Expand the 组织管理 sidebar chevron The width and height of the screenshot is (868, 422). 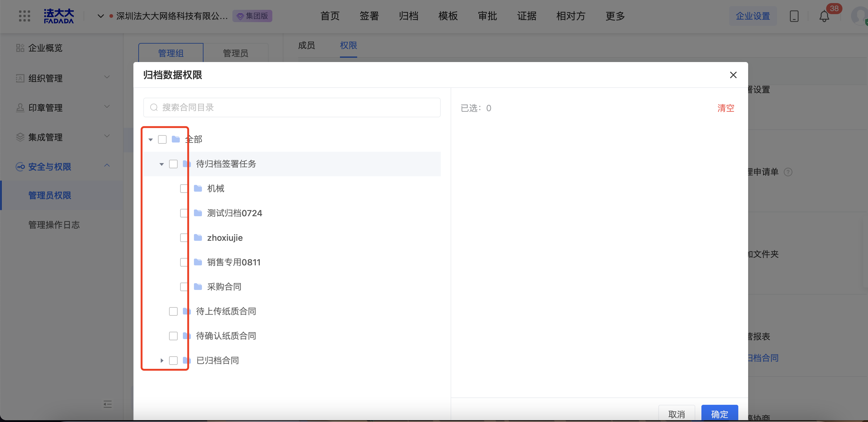[107, 77]
